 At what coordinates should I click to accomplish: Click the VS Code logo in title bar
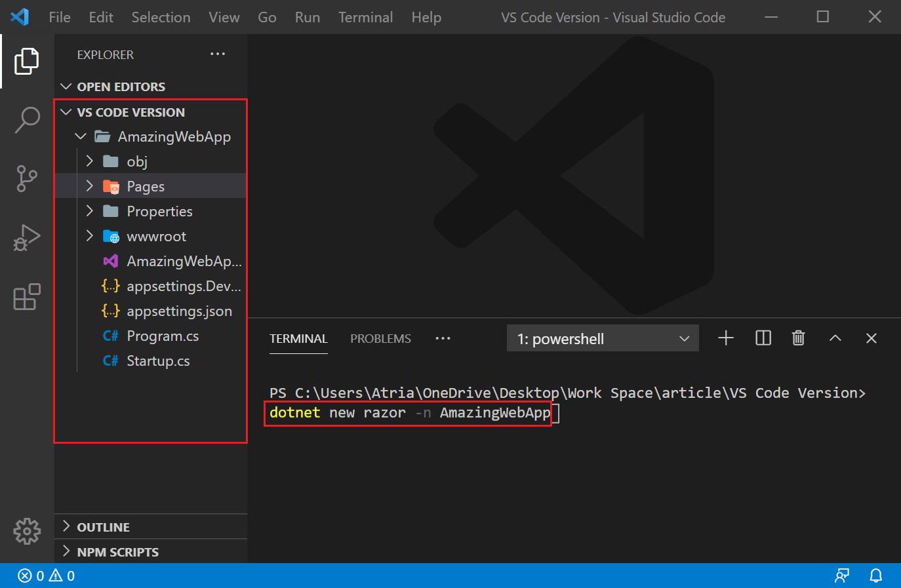pos(20,17)
